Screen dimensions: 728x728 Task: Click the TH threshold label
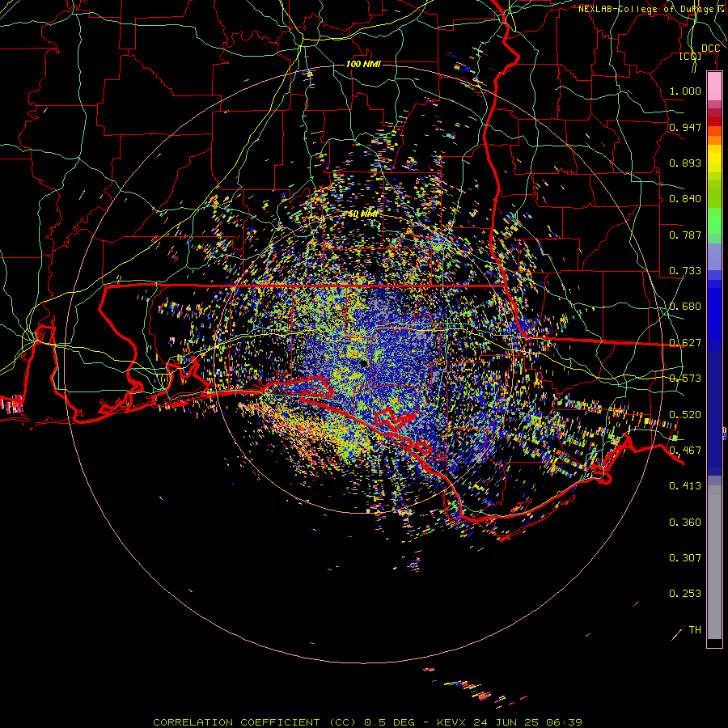[695, 630]
